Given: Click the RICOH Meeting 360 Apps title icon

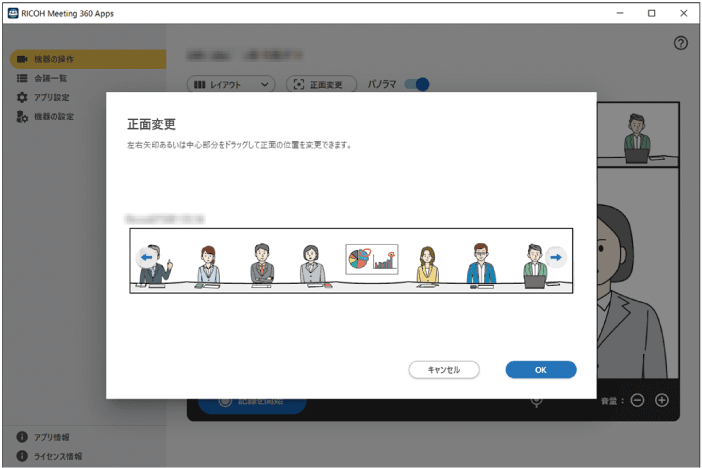Looking at the screenshot, I should (x=13, y=13).
